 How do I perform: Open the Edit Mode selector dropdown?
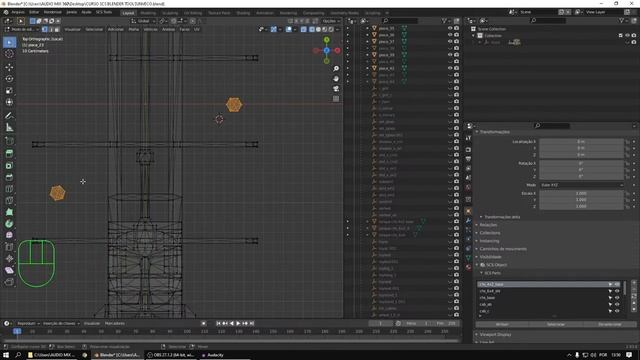coord(22,29)
